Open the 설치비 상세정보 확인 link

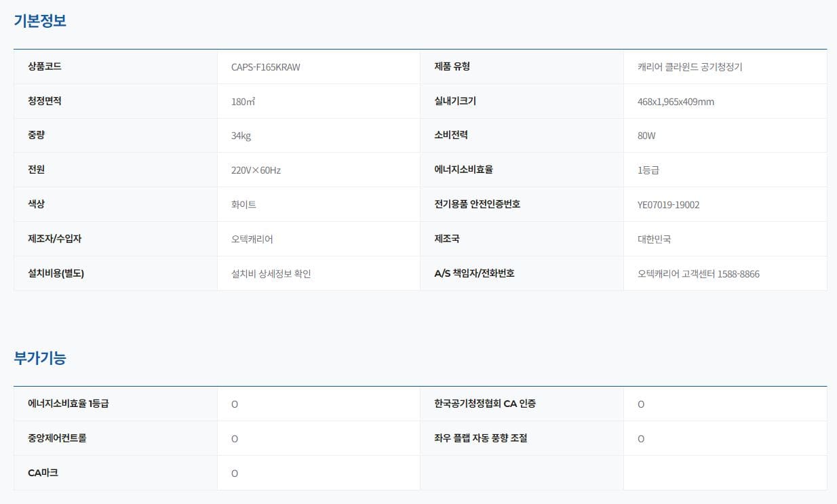[x=270, y=273]
